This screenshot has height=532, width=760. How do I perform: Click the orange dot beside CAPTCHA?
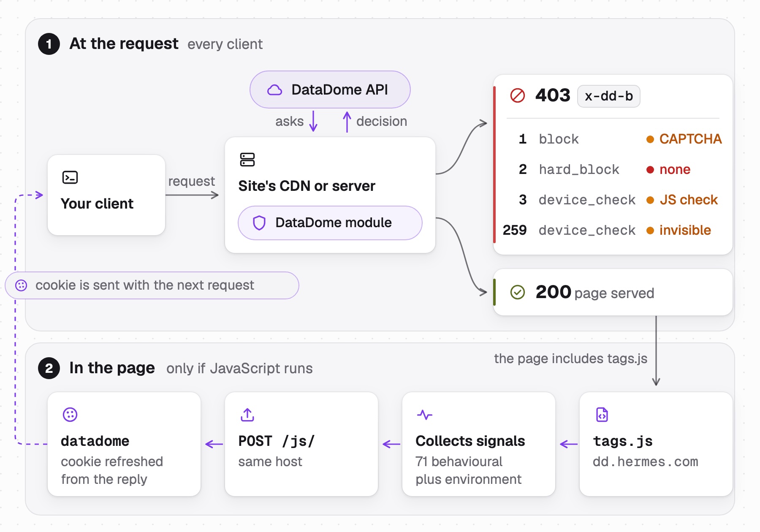click(x=650, y=139)
